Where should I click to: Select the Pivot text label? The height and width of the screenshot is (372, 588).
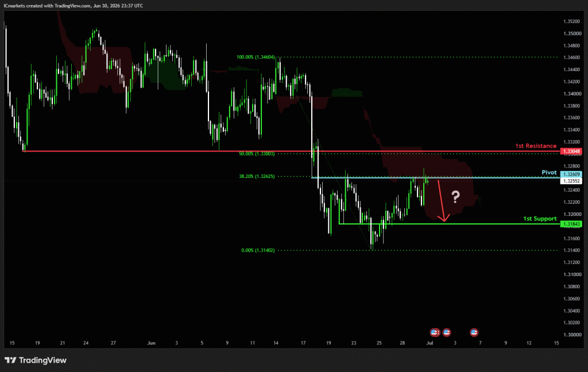click(x=550, y=172)
